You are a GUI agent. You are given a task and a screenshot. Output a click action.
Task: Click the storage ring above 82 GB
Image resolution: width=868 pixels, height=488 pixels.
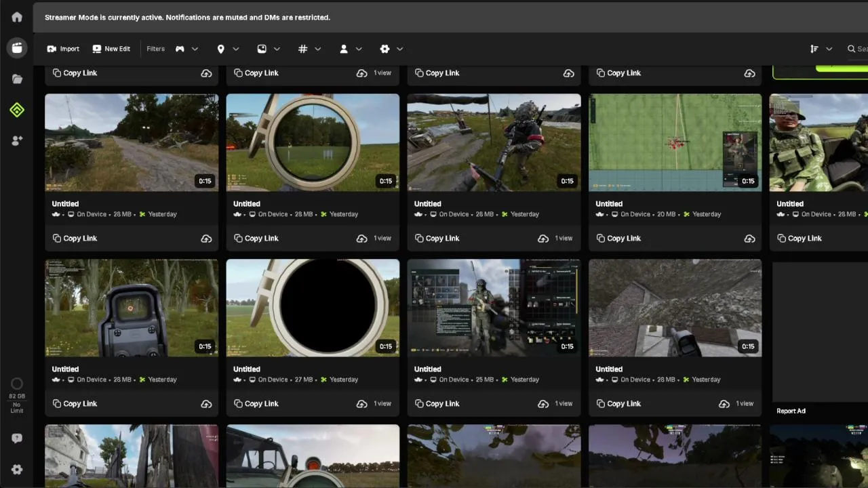click(17, 384)
